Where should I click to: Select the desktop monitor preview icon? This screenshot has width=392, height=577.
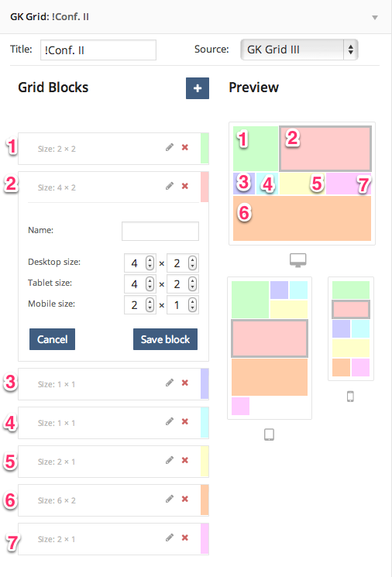click(x=297, y=260)
